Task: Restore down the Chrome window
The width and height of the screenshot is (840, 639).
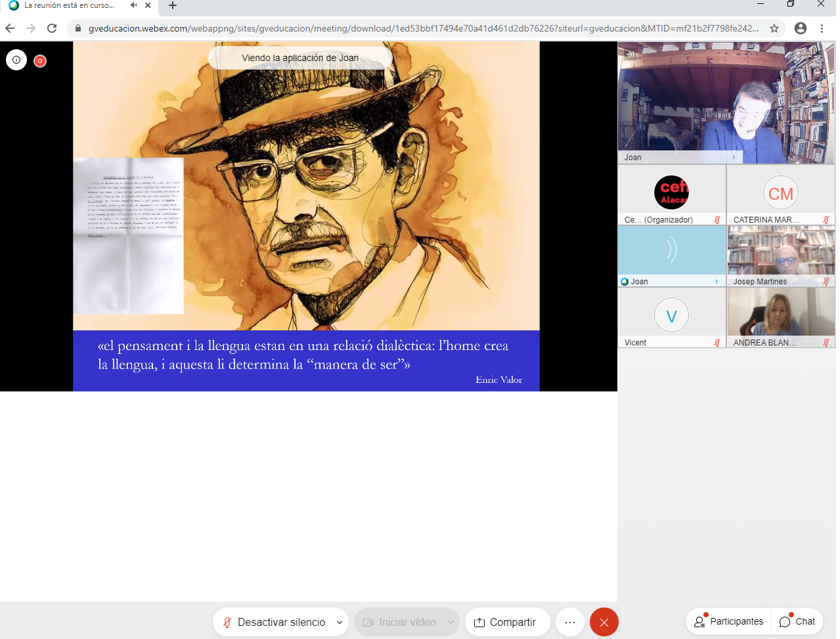Action: click(791, 4)
